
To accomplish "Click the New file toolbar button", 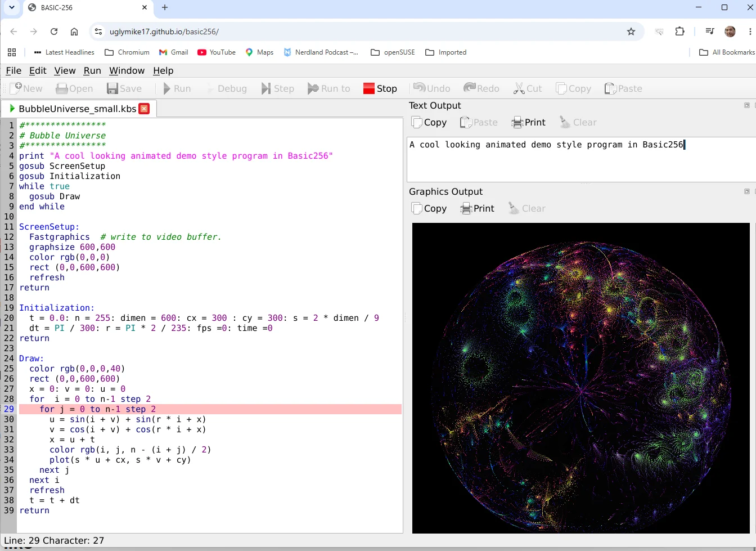I will (26, 88).
